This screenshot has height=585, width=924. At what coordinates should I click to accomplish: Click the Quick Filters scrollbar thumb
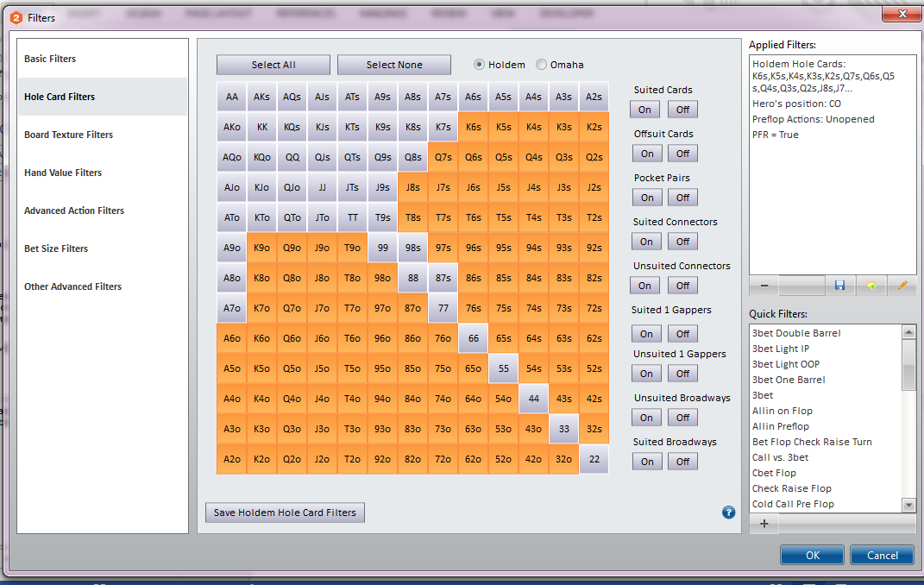(908, 365)
